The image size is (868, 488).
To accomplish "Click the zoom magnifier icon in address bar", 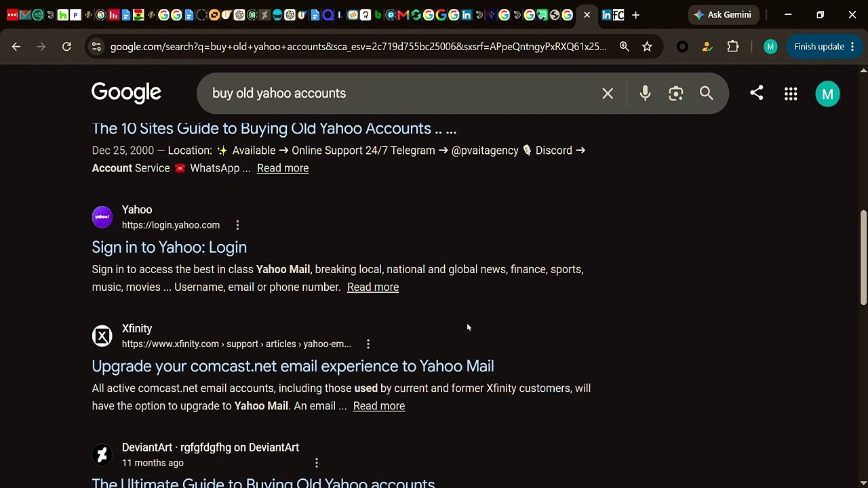I will tap(624, 47).
